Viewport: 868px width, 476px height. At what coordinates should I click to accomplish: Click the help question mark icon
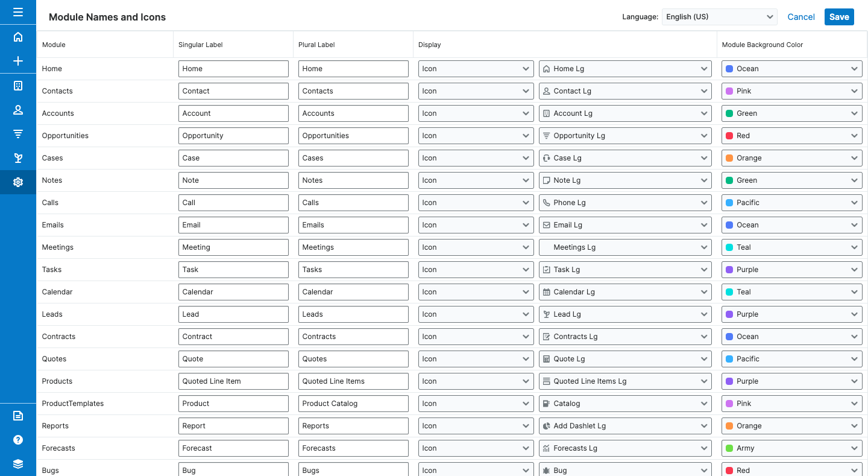(18, 440)
